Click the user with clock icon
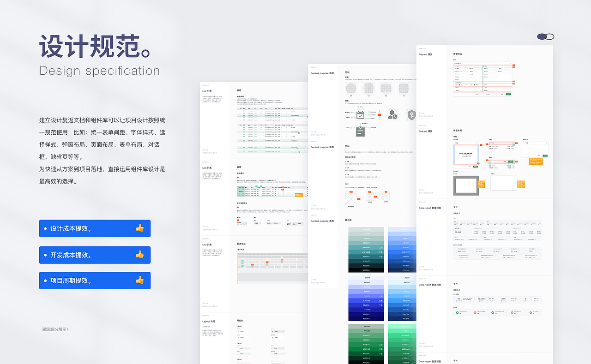The height and width of the screenshot is (364, 591). [392, 114]
